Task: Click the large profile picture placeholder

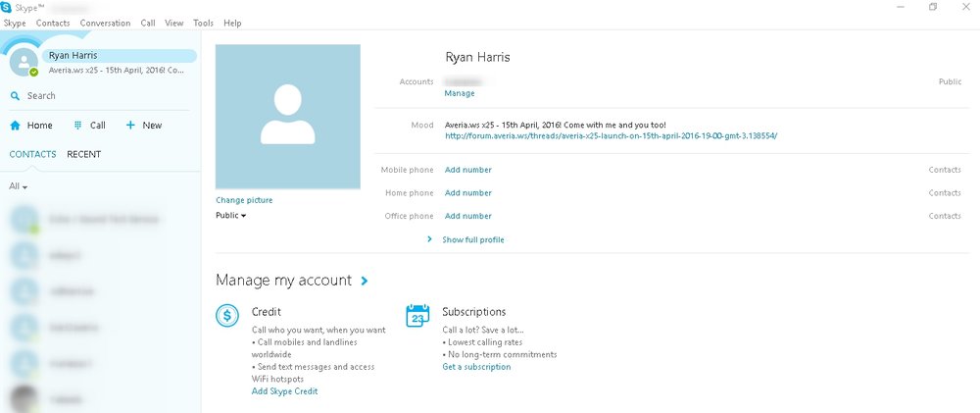Action: click(x=287, y=117)
